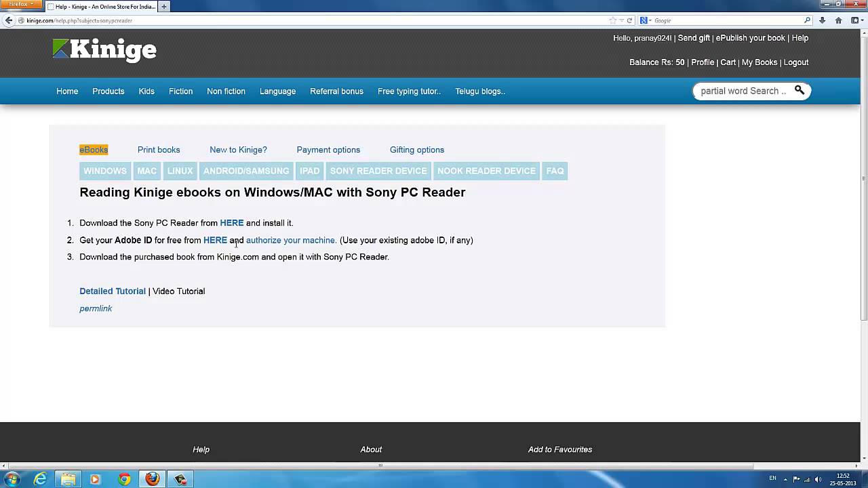Open search engine selector dropdown
Screen dimensions: 868x488
click(647, 20)
